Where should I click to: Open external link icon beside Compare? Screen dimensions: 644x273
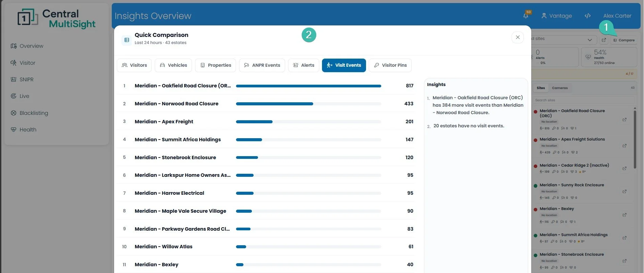point(604,40)
